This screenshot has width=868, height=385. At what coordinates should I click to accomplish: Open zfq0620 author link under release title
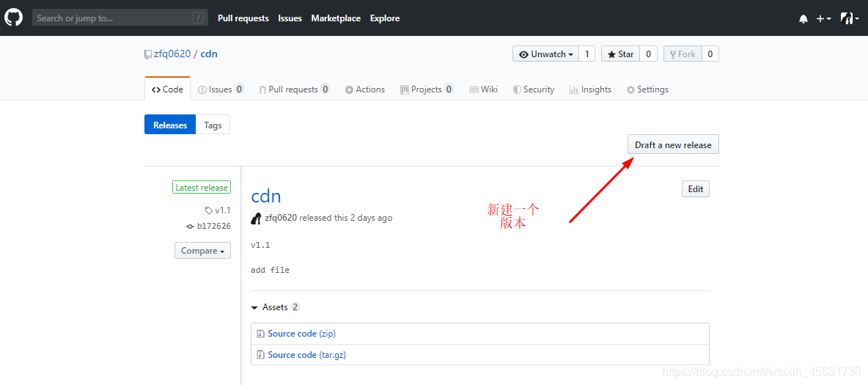tap(281, 218)
